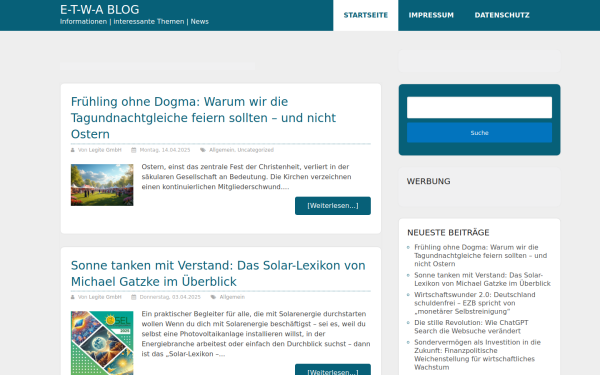Open post title Sonne tanken mit Verstand

click(x=218, y=274)
